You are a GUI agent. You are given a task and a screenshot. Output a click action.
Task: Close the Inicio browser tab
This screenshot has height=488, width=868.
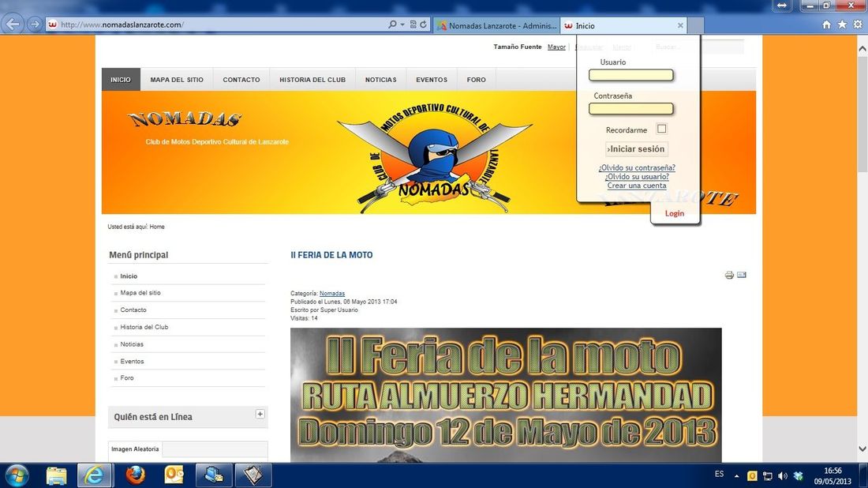[x=680, y=25]
